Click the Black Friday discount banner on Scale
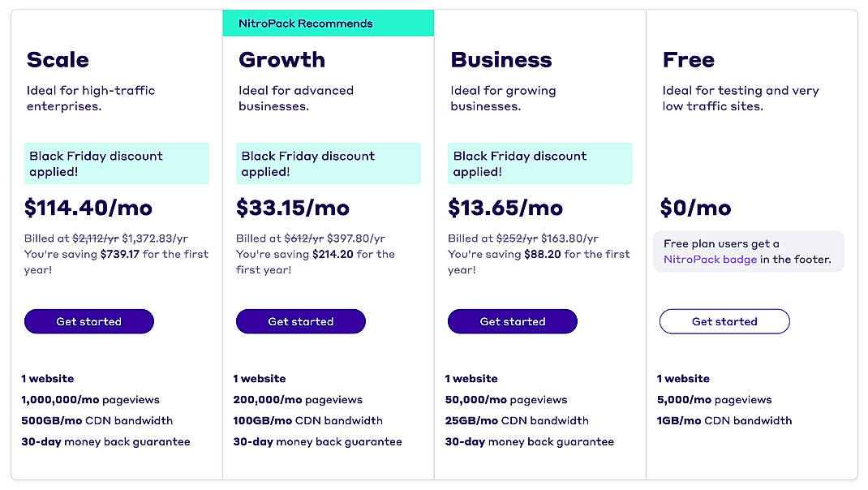This screenshot has height=490, width=868. [116, 163]
